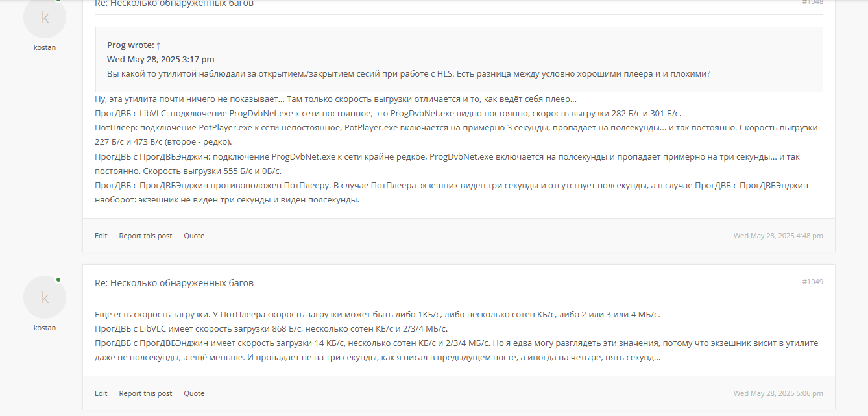This screenshot has width=868, height=416.
Task: Open the #1049 post permalink
Action: [x=813, y=282]
